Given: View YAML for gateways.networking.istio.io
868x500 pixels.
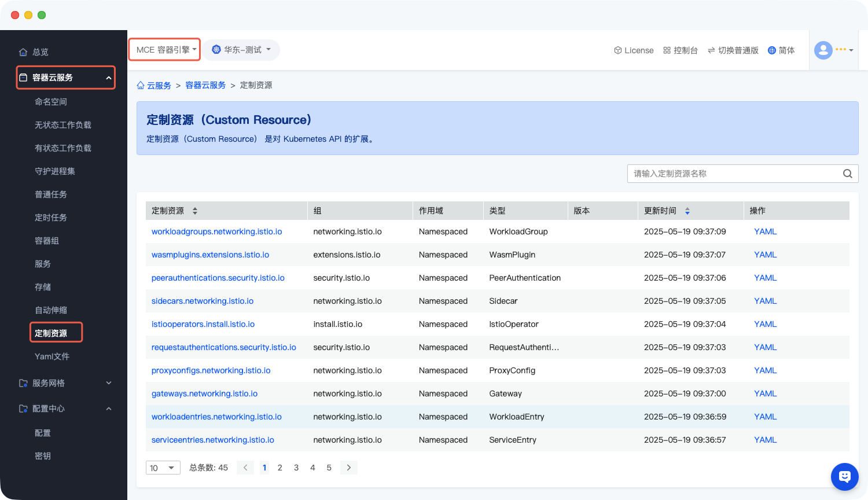Looking at the screenshot, I should [x=765, y=394].
